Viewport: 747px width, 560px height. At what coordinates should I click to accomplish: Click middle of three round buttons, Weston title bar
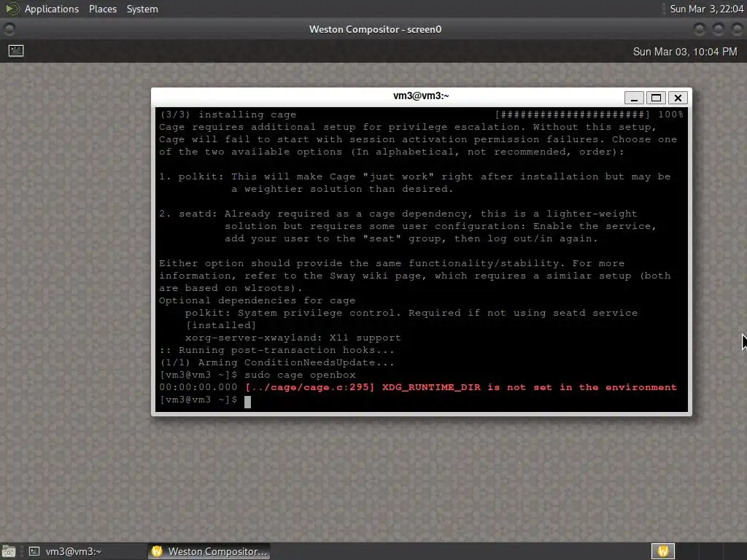click(718, 29)
